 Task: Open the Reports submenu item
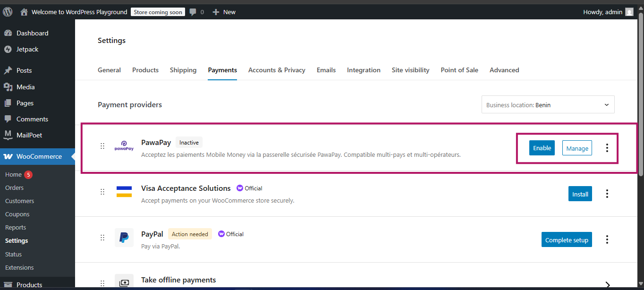tap(16, 227)
